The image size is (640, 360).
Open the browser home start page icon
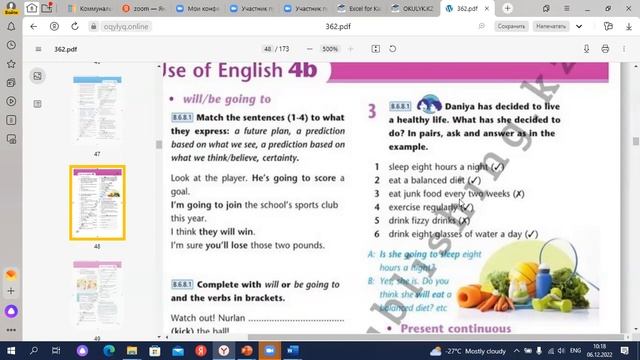coord(31,8)
